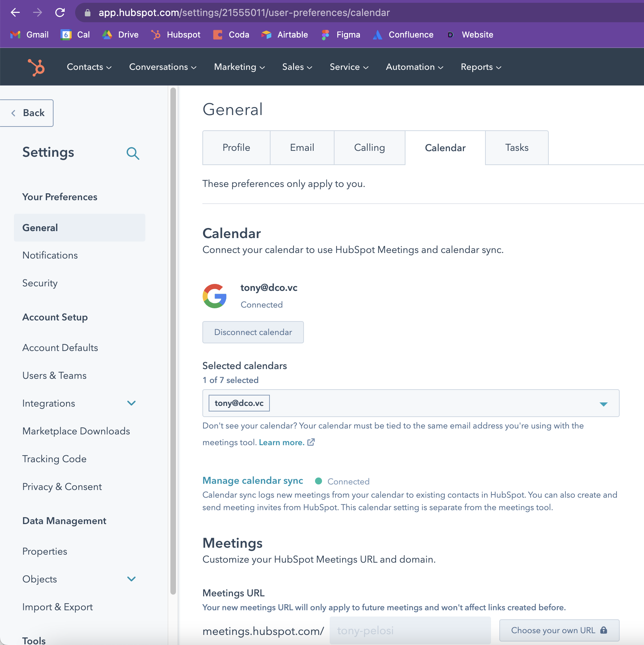Open Import & Export settings

58,607
